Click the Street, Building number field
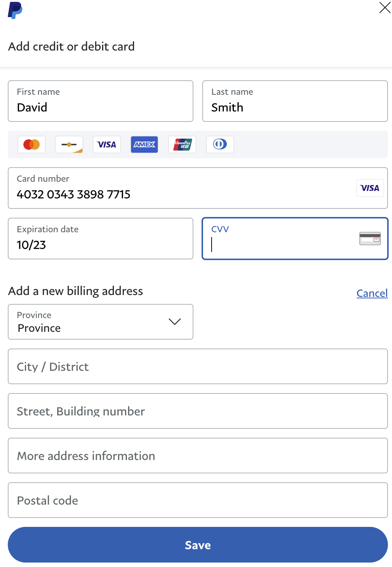The width and height of the screenshot is (392, 567). click(198, 411)
